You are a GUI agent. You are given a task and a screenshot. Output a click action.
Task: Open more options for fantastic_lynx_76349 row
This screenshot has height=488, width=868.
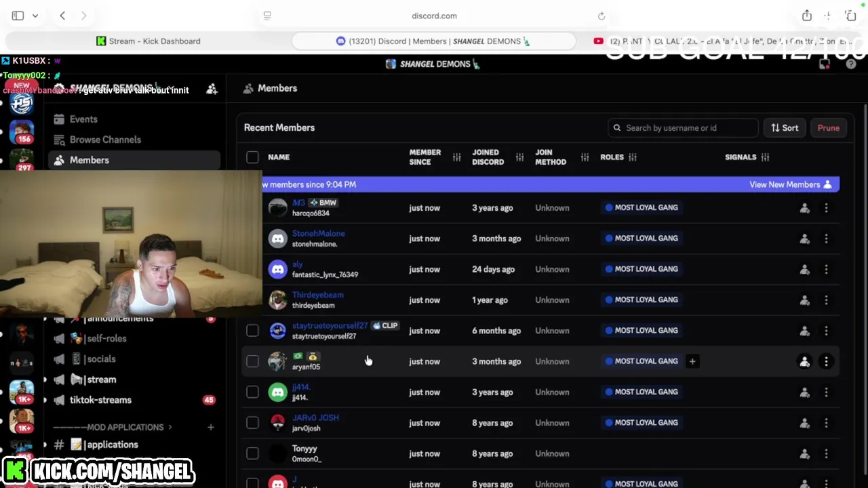point(826,270)
